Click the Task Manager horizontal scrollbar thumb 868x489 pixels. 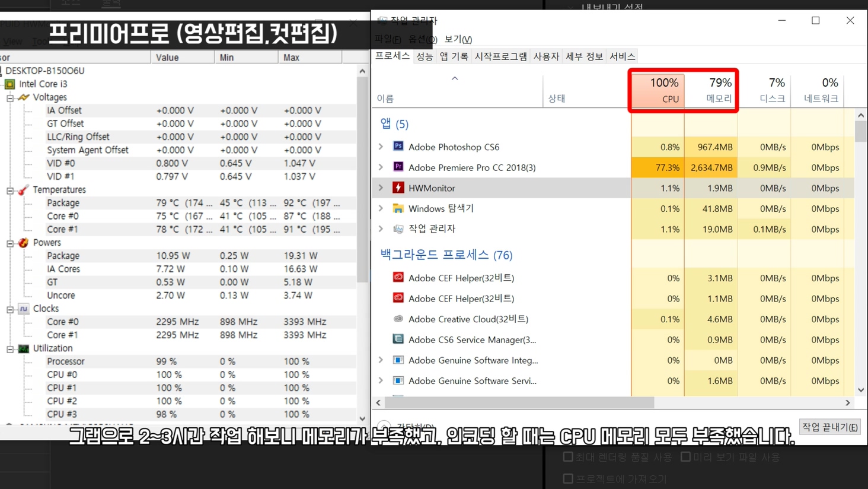coord(519,402)
